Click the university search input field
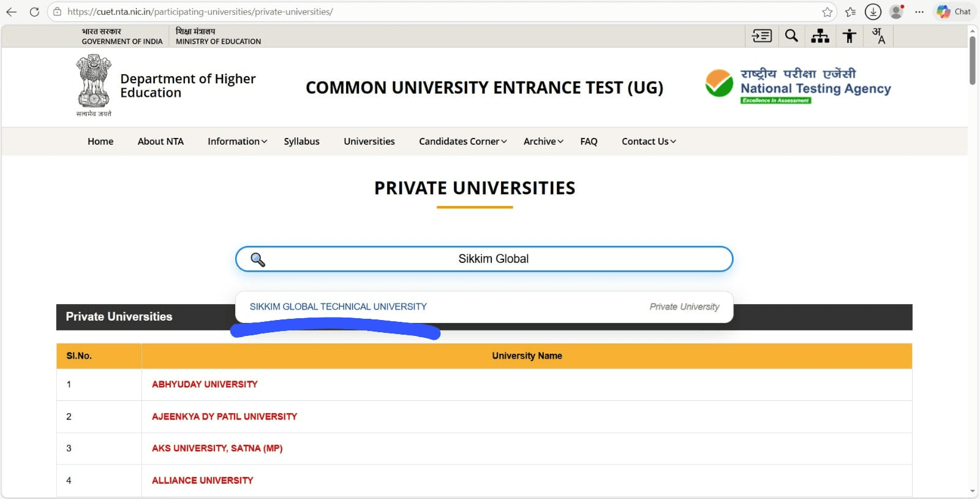Viewport: 980px width, 499px height. click(493, 259)
